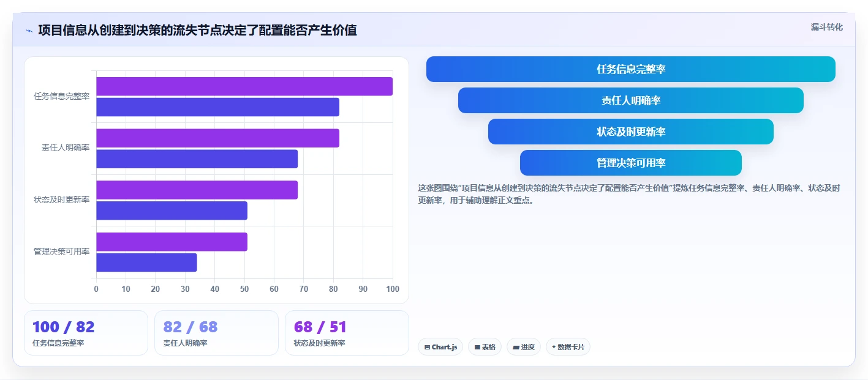Screen dimensions: 868x380
Task: Click the indigo bar for 管理决策可用率
Action: tap(146, 263)
